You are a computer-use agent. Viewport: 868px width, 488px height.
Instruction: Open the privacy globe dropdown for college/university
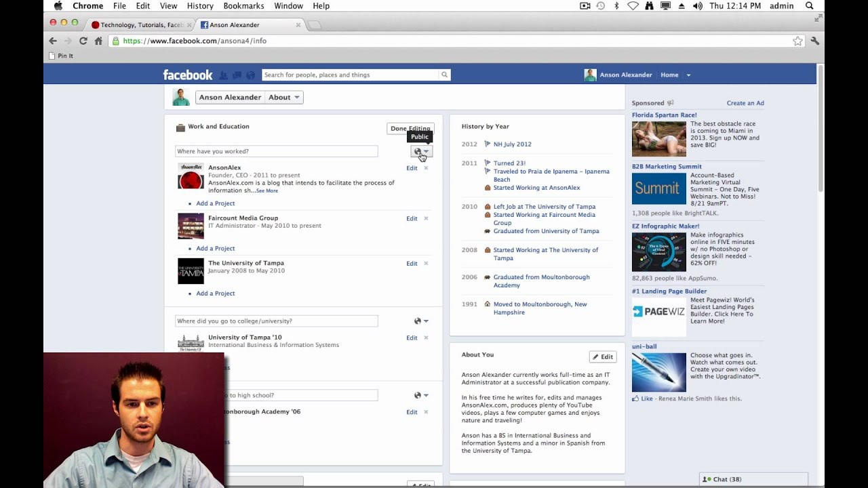421,321
